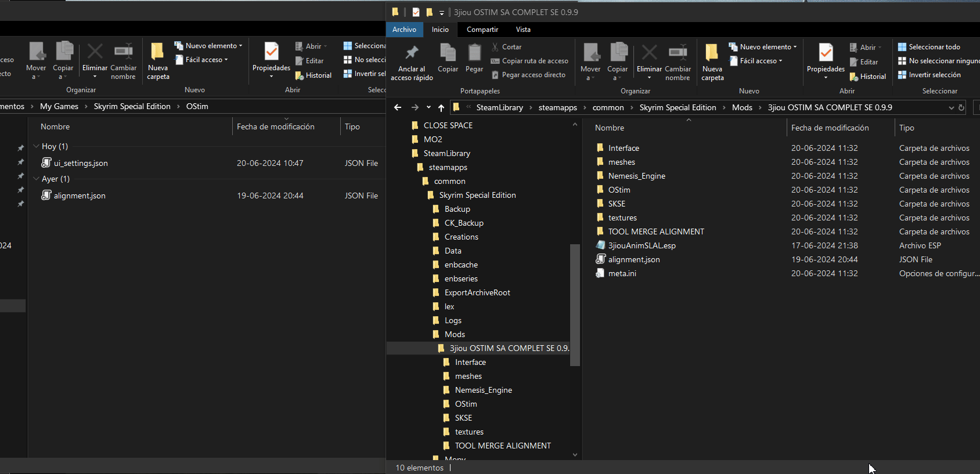Click Eliminar icon in the left window
The width and height of the screenshot is (980, 474).
pos(95,52)
